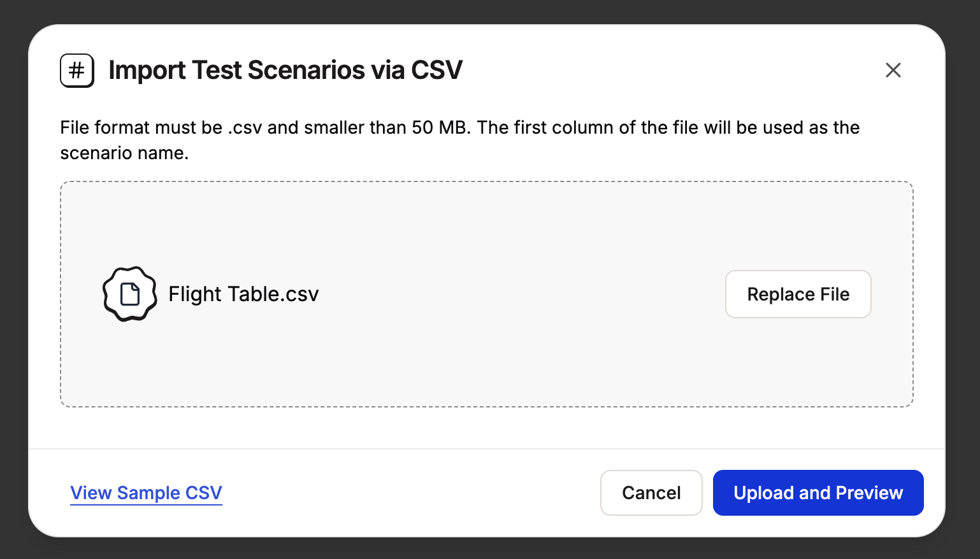Click the white Cancel button
The height and width of the screenshot is (559, 980).
coord(651,493)
